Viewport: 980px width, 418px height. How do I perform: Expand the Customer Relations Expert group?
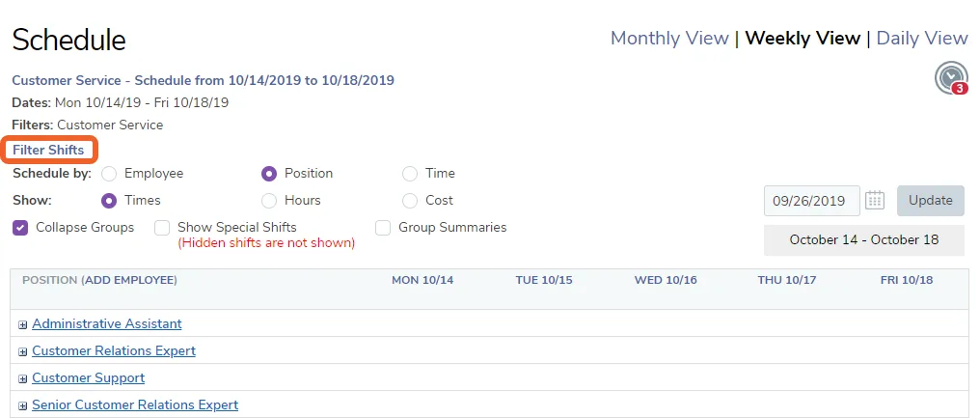point(22,351)
